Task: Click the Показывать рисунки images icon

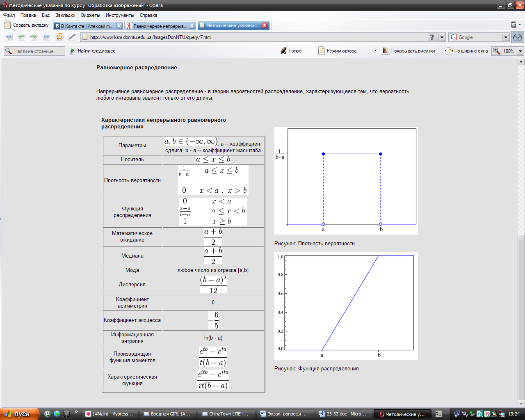Action: (x=386, y=51)
